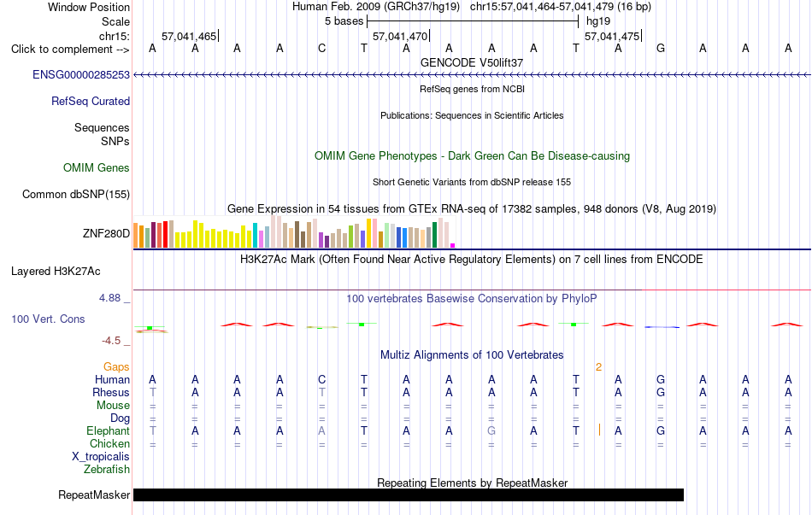Click the GENCODE V50lift37 track title

pyautogui.click(x=472, y=62)
